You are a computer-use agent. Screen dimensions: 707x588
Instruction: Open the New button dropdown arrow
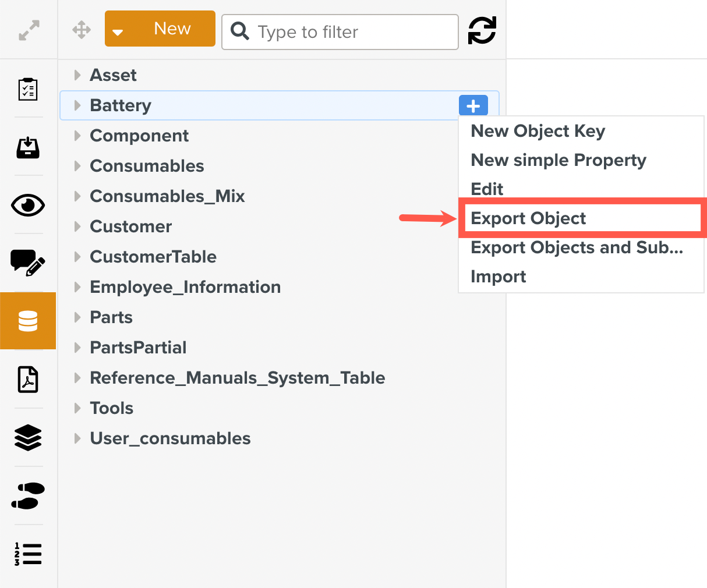coord(118,32)
